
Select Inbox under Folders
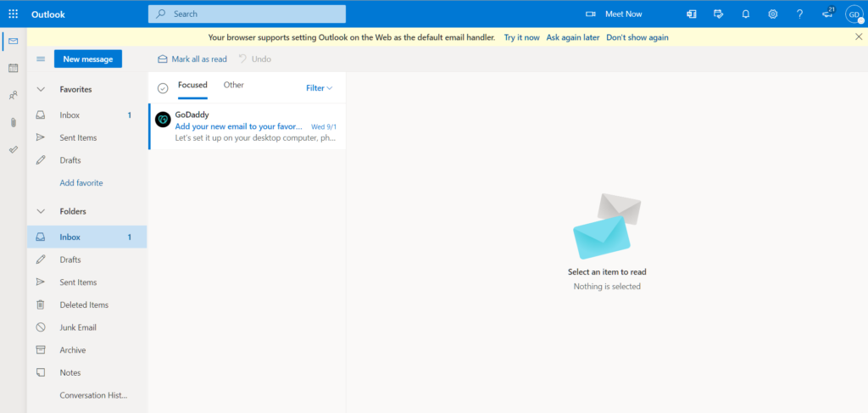coord(87,237)
